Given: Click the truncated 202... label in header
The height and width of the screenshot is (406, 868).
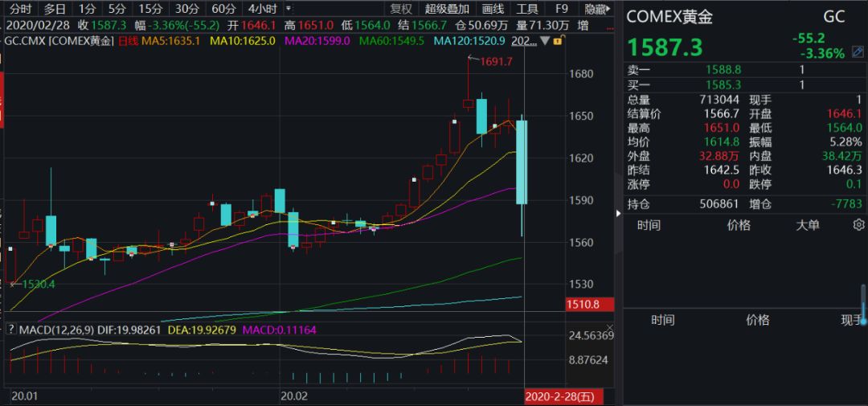Looking at the screenshot, I should pos(524,40).
